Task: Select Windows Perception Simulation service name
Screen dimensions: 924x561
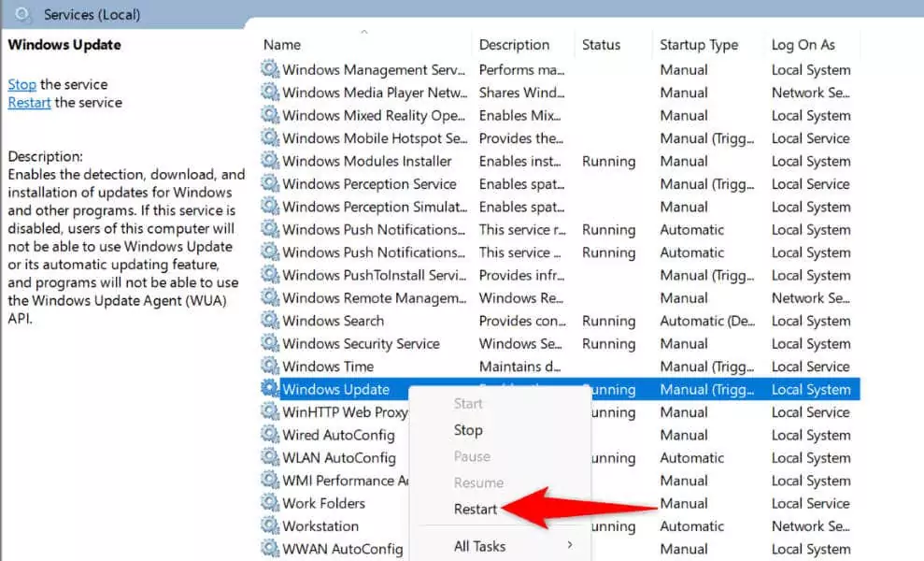Action: point(375,207)
